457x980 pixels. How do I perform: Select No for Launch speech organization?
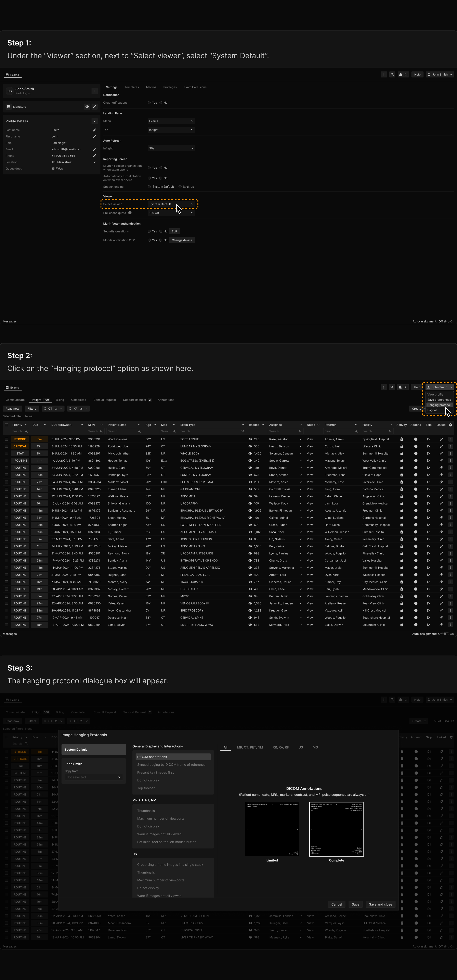161,168
